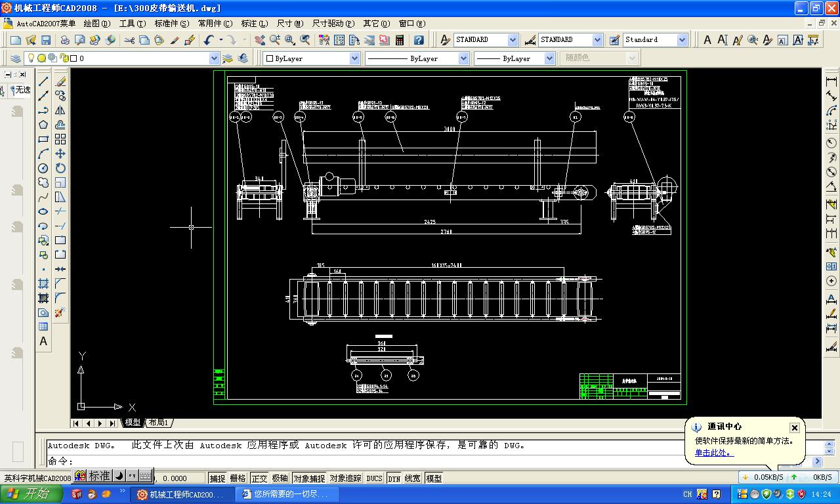
Task: Open the 绘图(D) menu
Action: [96, 23]
